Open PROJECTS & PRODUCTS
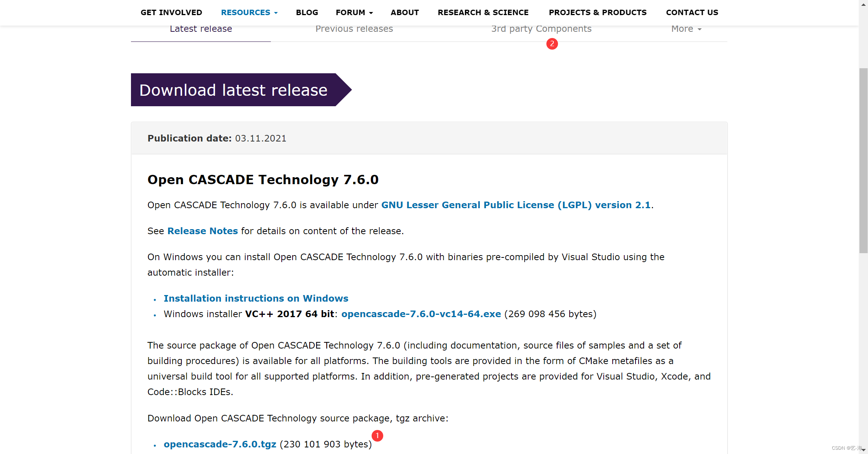Image resolution: width=868 pixels, height=454 pixels. point(598,12)
